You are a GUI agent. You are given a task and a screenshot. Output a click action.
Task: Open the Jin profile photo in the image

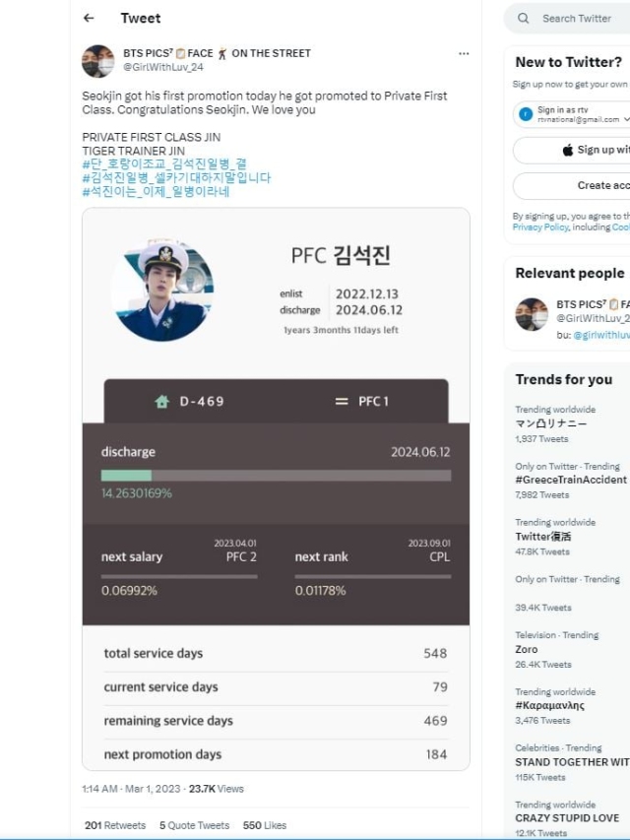(x=162, y=290)
